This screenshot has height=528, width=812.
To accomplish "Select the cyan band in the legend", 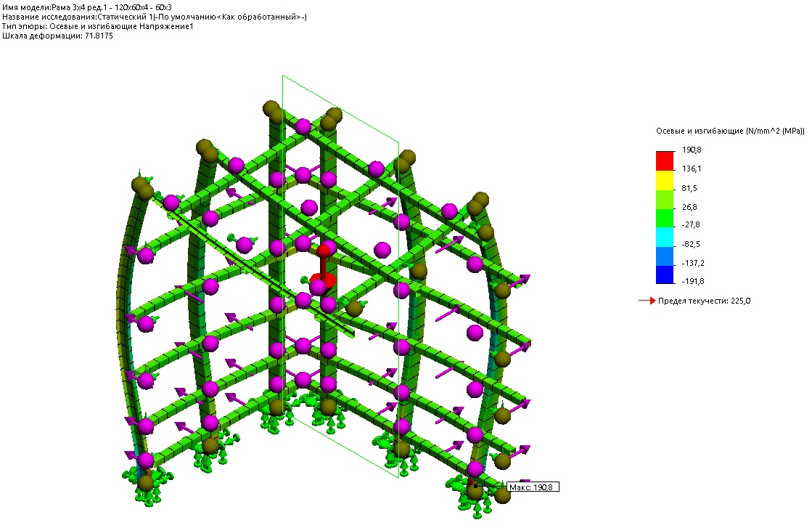I will click(x=665, y=236).
